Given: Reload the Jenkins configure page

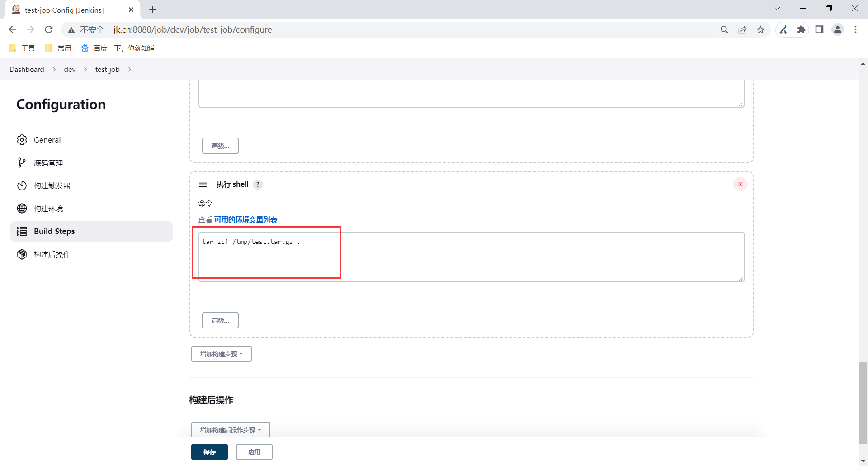Looking at the screenshot, I should tap(49, 29).
